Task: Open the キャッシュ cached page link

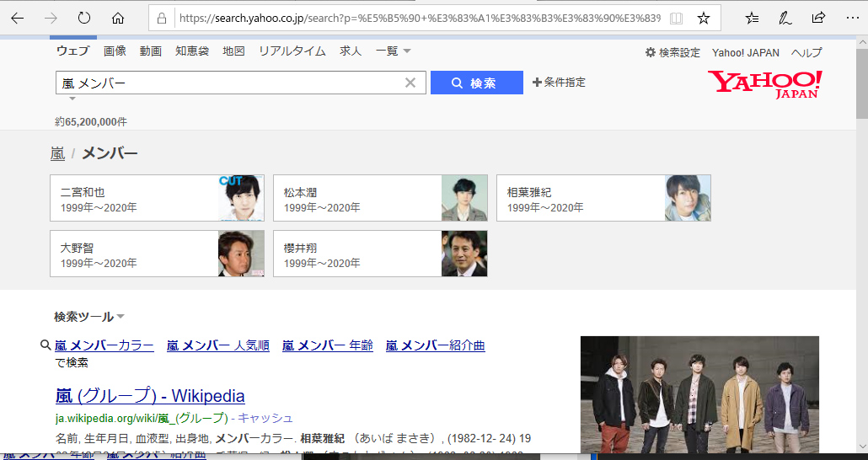Action: point(265,418)
